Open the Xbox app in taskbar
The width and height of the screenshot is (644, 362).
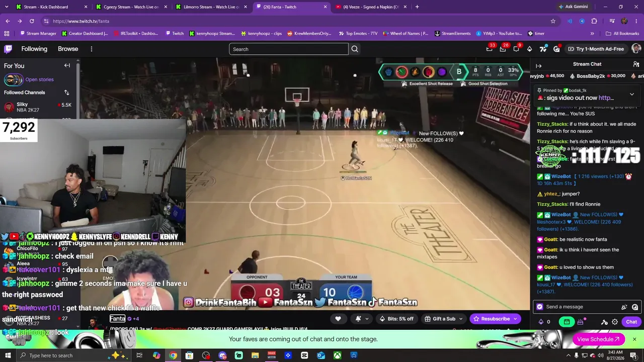click(x=338, y=355)
